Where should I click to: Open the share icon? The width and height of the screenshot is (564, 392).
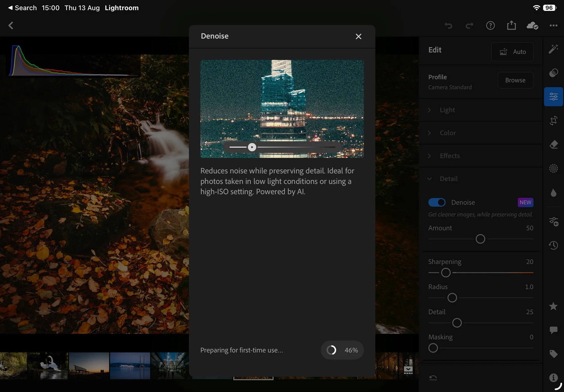pyautogui.click(x=511, y=25)
